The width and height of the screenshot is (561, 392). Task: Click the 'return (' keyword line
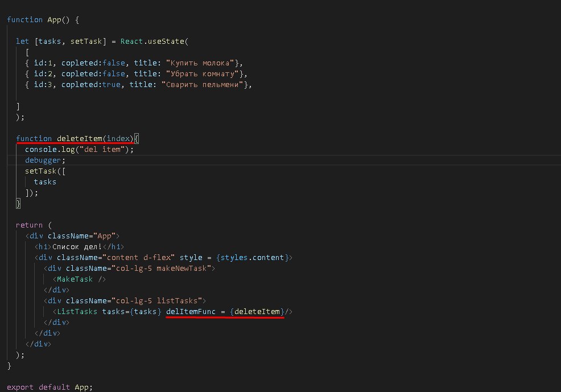pyautogui.click(x=34, y=225)
